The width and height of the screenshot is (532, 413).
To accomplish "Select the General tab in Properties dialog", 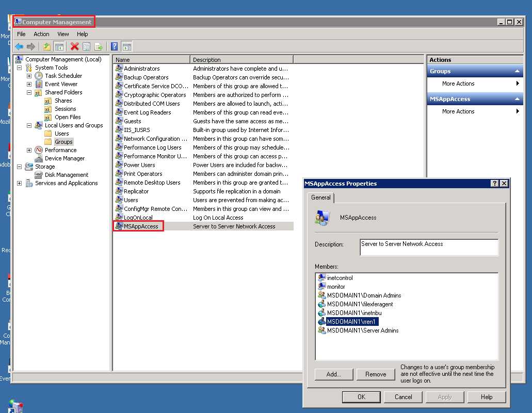I will point(320,197).
